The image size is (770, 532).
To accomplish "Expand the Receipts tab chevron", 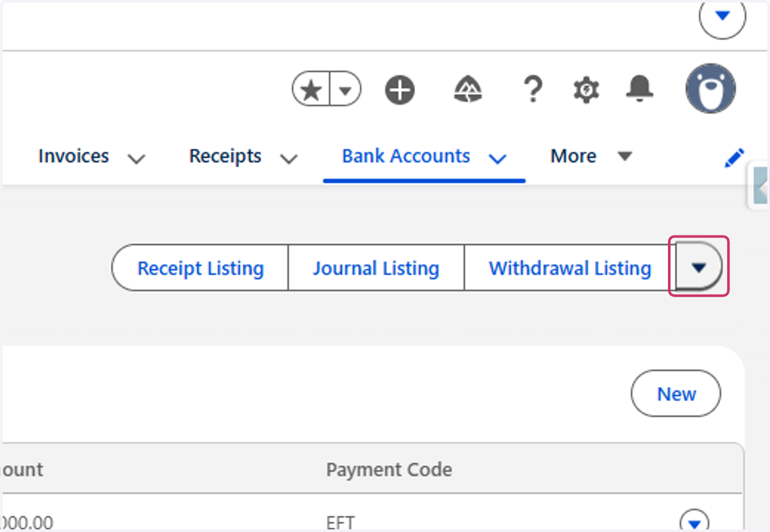I will (x=289, y=159).
